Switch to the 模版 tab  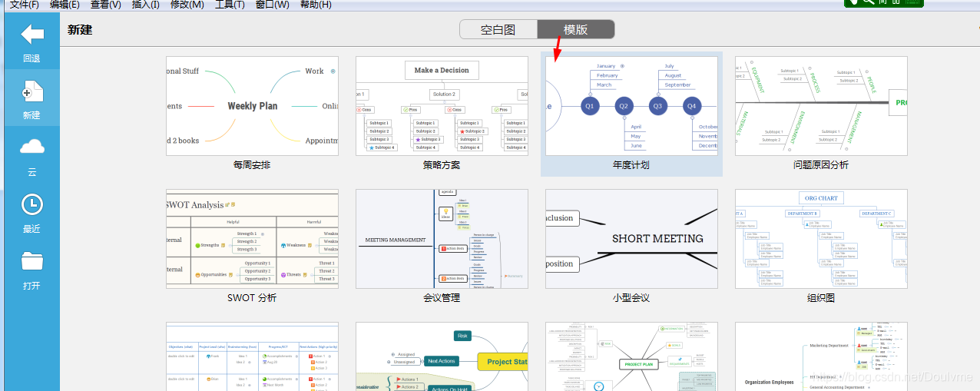click(x=576, y=30)
